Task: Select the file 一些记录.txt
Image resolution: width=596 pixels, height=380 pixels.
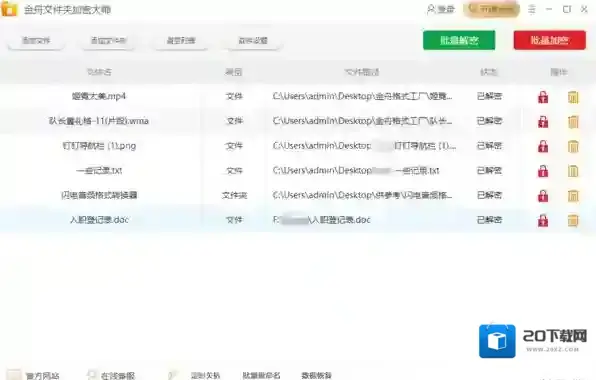Action: (99, 170)
